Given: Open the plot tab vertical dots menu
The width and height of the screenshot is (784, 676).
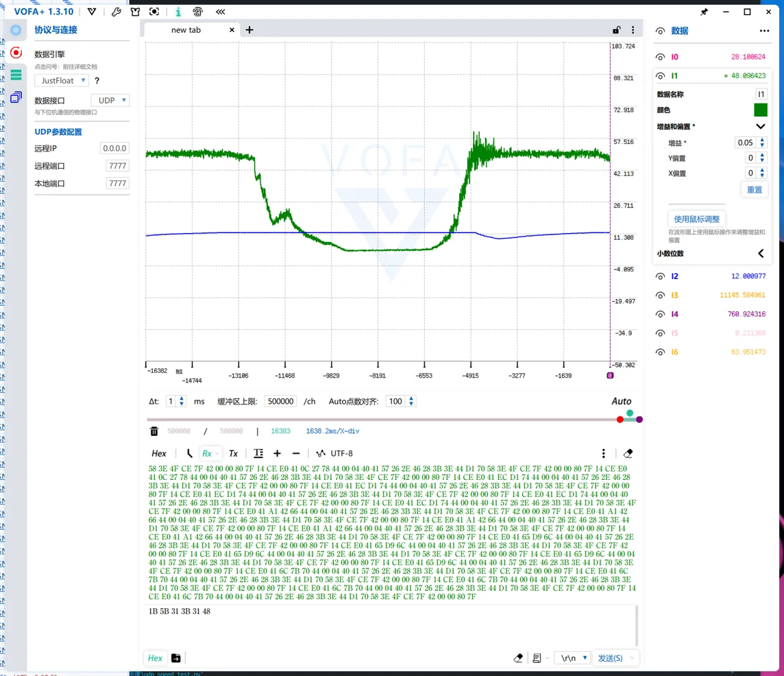Looking at the screenshot, I should click(633, 30).
